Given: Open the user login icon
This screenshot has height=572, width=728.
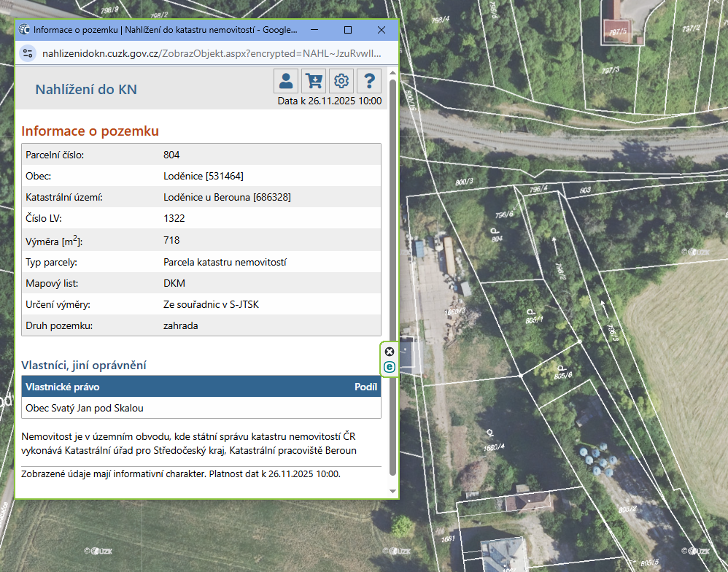Looking at the screenshot, I should (x=286, y=80).
